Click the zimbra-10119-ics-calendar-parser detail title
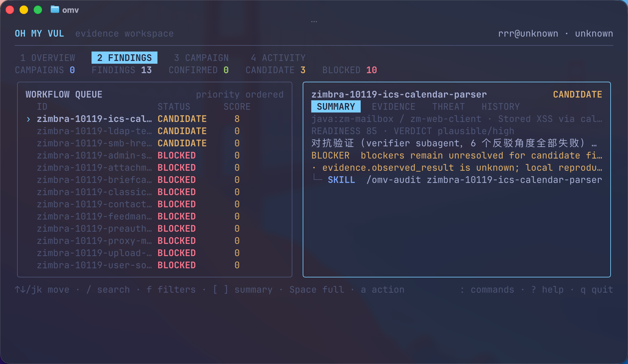 coord(399,95)
